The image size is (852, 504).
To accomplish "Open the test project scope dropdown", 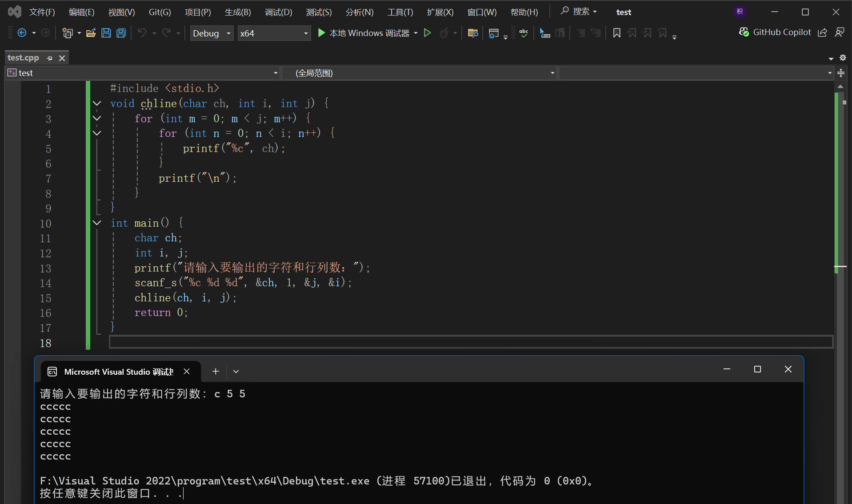I will 143,73.
